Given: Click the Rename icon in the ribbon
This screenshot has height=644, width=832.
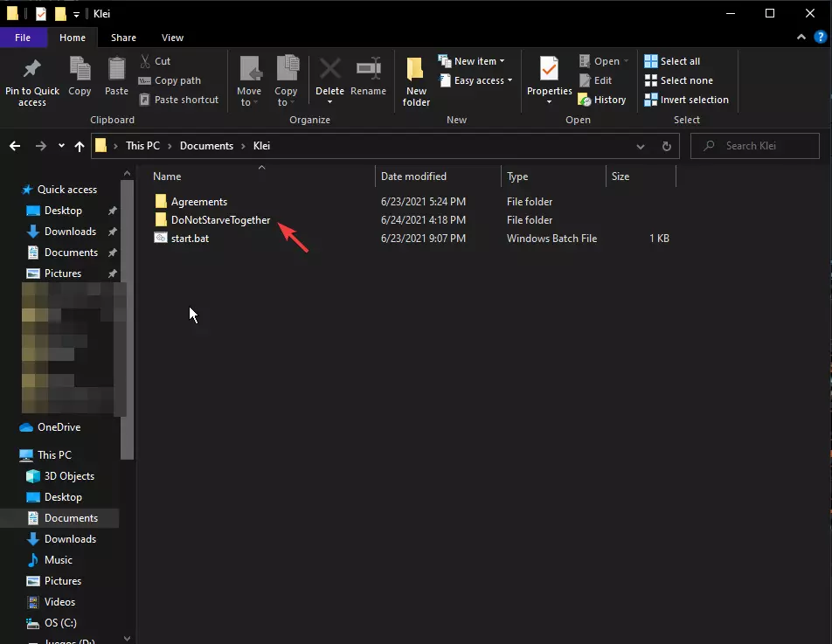Looking at the screenshot, I should pyautogui.click(x=368, y=69).
